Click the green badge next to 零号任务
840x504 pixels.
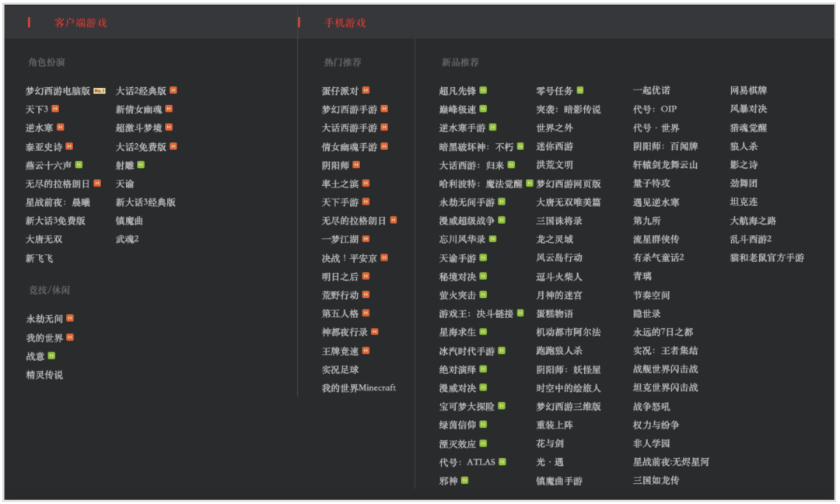(580, 90)
